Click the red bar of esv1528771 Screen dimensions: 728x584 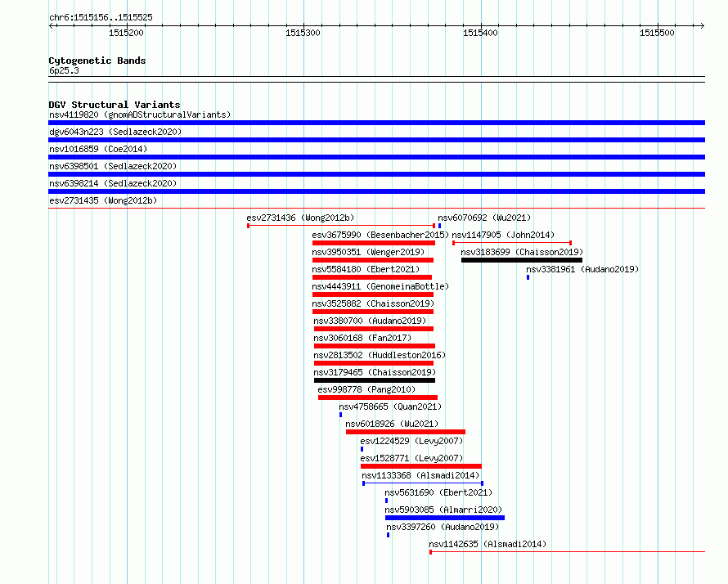click(x=421, y=466)
